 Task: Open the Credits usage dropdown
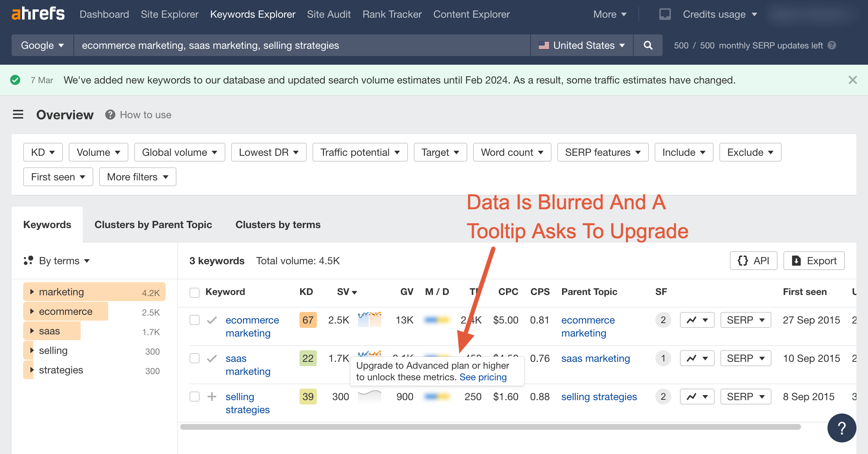[x=720, y=14]
